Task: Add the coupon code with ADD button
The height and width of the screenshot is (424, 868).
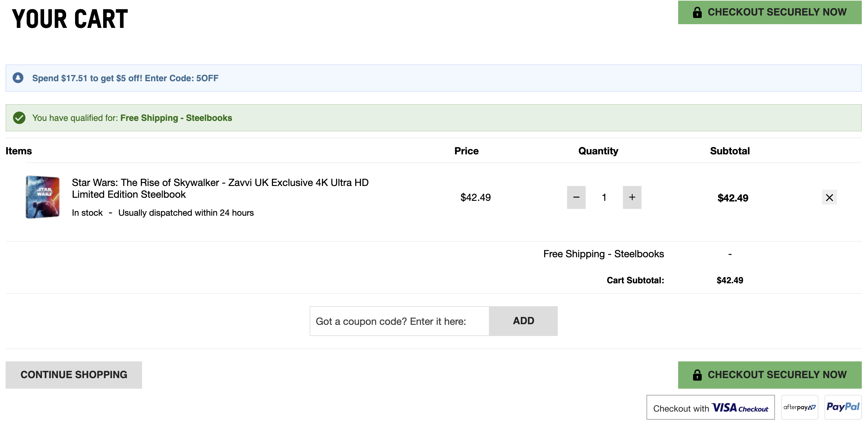Action: coord(523,321)
